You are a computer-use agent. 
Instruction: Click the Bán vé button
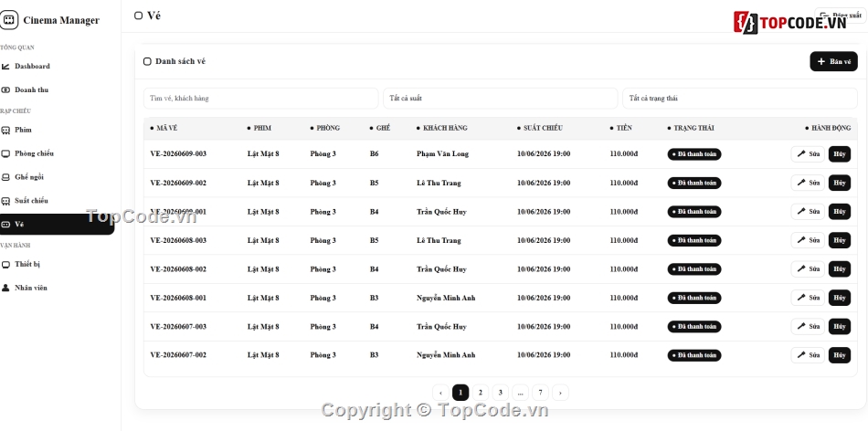click(833, 61)
